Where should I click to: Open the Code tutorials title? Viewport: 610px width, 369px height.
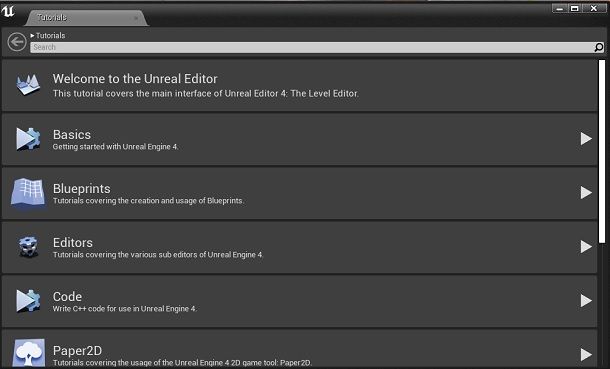click(67, 297)
